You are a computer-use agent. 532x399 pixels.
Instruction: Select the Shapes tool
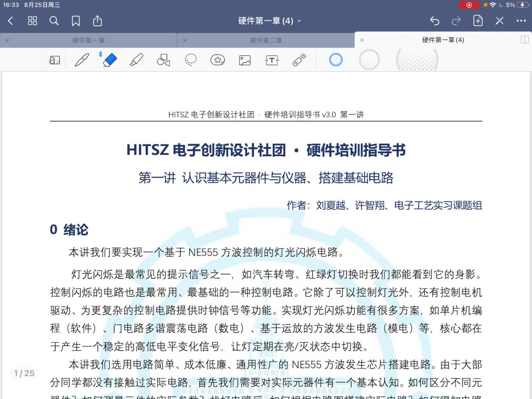point(163,60)
